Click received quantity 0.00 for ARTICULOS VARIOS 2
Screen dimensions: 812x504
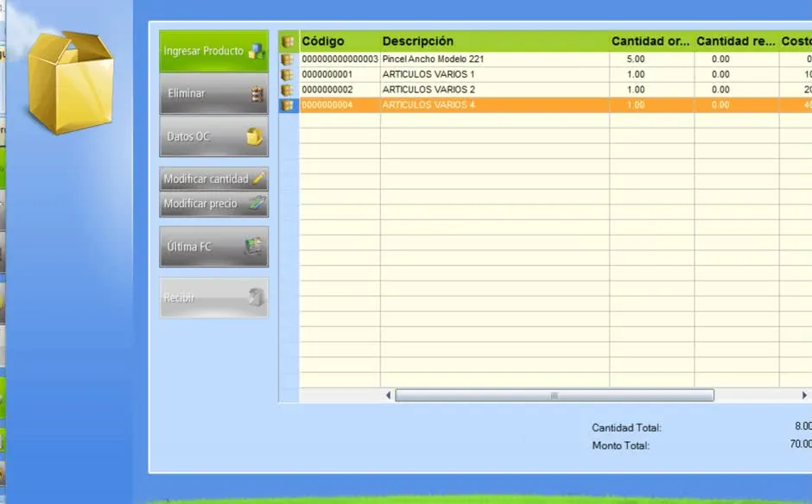click(x=720, y=90)
